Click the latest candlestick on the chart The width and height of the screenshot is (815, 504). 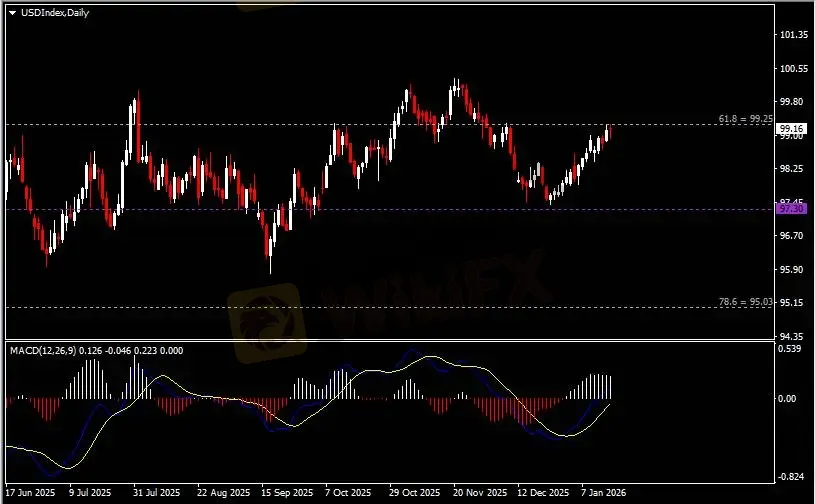(608, 133)
